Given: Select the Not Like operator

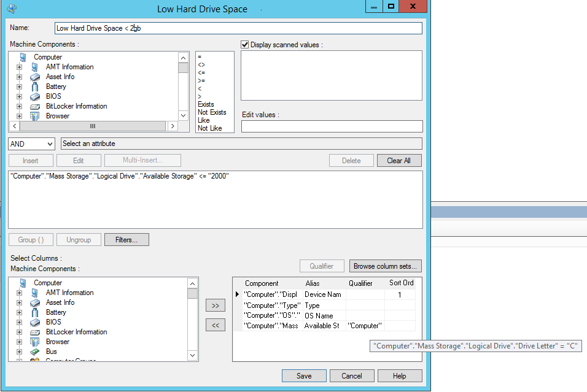Looking at the screenshot, I should (x=209, y=128).
